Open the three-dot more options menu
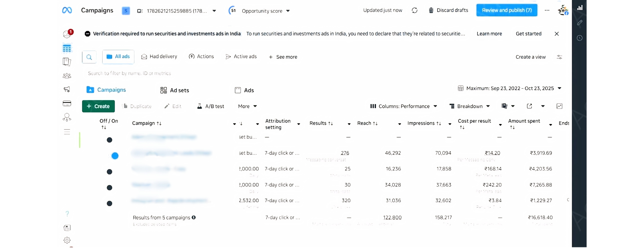The image size is (644, 248). [x=547, y=10]
